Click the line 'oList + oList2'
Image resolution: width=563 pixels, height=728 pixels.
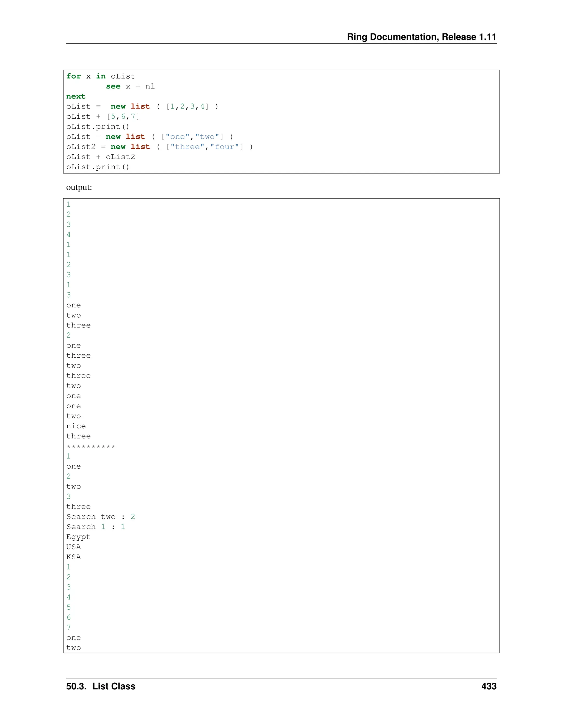pos(100,157)
